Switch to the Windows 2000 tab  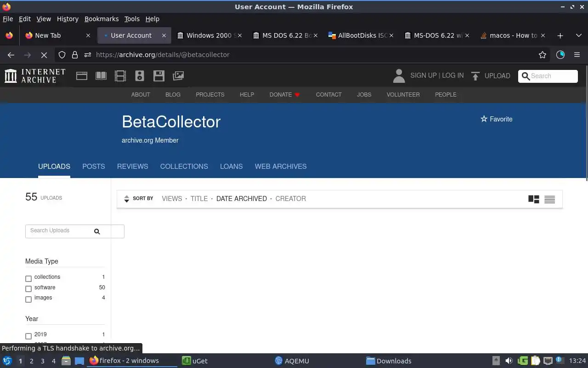pos(209,35)
